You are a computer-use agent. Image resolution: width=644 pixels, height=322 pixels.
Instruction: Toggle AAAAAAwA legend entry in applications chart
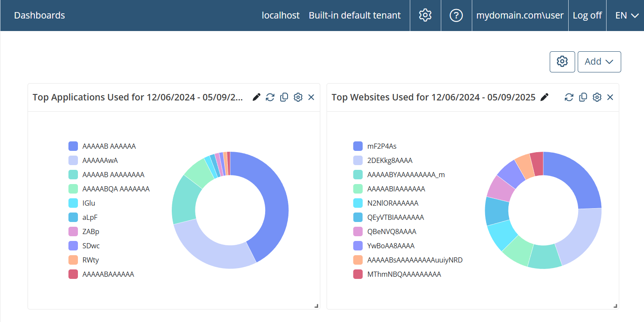[x=100, y=160]
